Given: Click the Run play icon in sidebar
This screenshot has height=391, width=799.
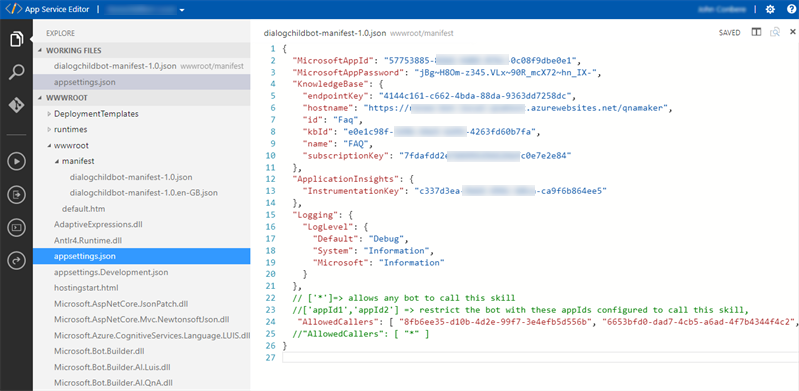Looking at the screenshot, I should 16,162.
